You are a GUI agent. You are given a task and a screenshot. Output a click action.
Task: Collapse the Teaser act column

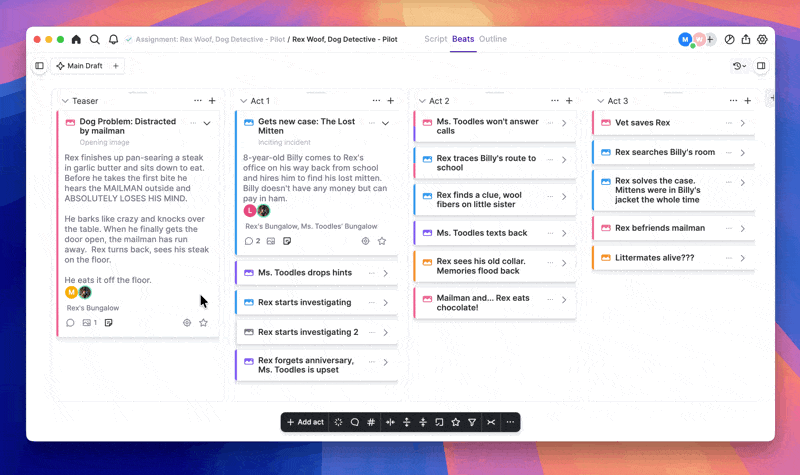pyautogui.click(x=65, y=101)
